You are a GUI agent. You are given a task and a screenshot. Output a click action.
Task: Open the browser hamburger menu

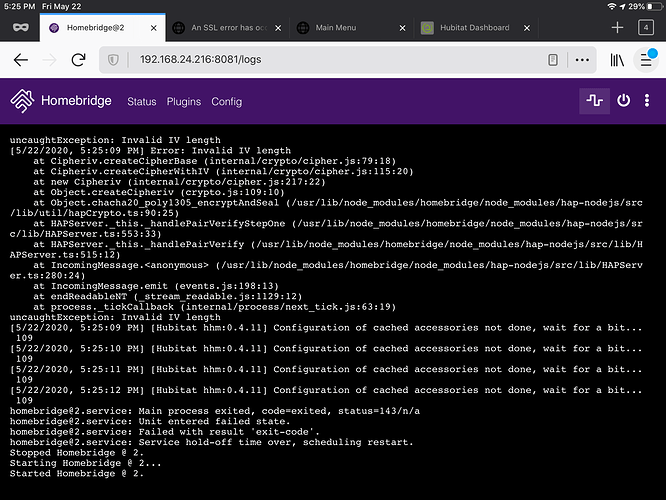pyautogui.click(x=646, y=60)
